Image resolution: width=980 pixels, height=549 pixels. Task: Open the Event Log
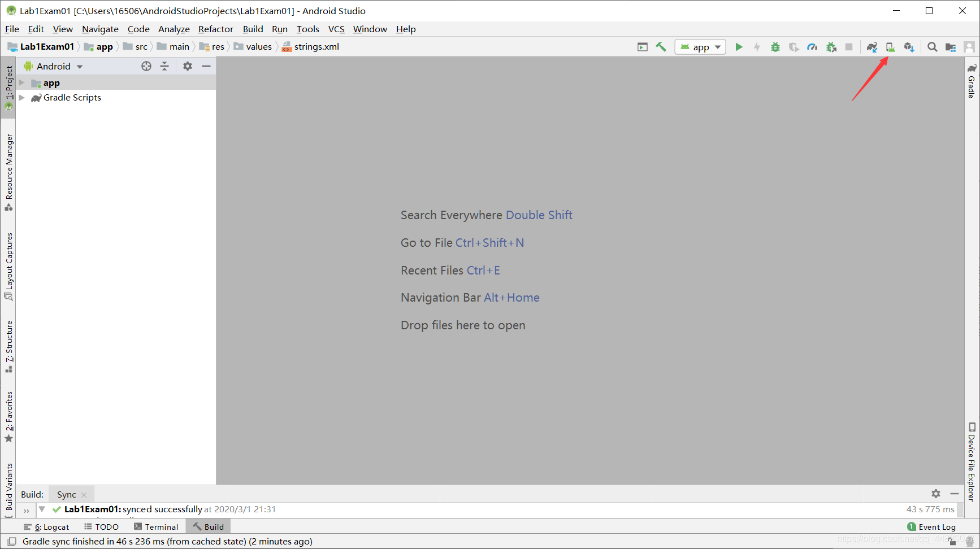(x=931, y=527)
